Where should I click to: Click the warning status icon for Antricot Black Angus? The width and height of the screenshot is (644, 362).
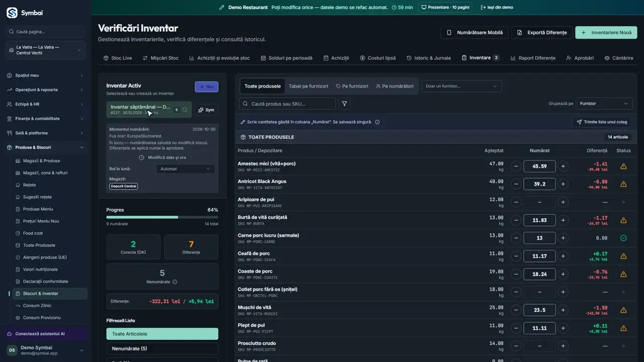(x=623, y=184)
